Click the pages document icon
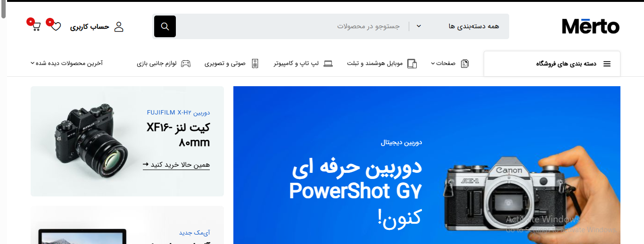 [x=465, y=64]
